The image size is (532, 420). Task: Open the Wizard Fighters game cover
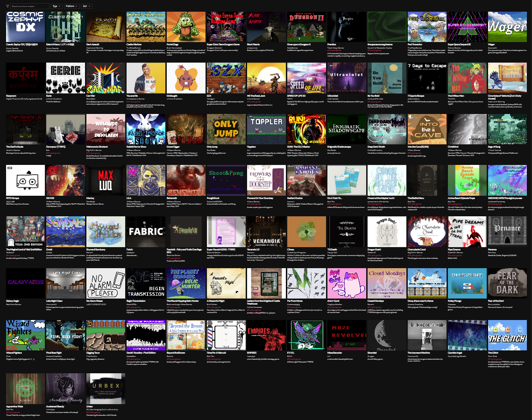[x=25, y=335]
